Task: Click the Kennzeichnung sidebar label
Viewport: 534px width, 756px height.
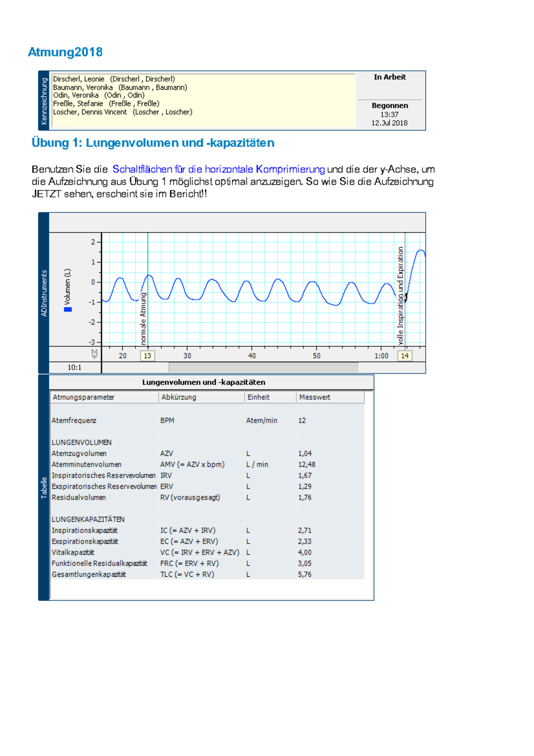Action: [44, 101]
